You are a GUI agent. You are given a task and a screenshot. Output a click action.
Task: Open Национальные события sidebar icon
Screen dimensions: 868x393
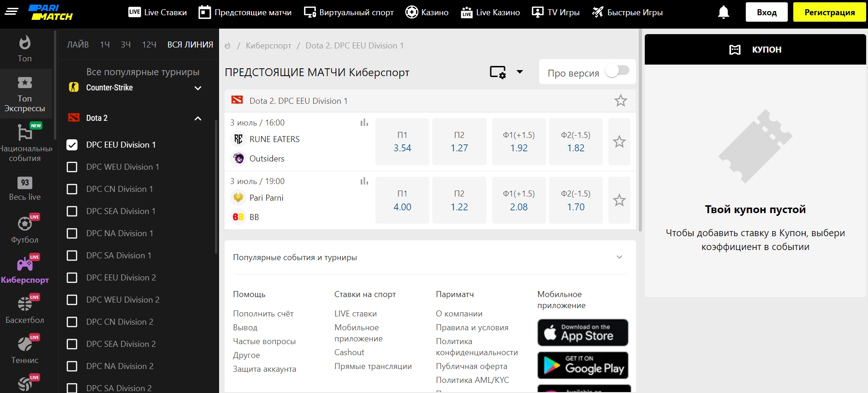(x=25, y=132)
